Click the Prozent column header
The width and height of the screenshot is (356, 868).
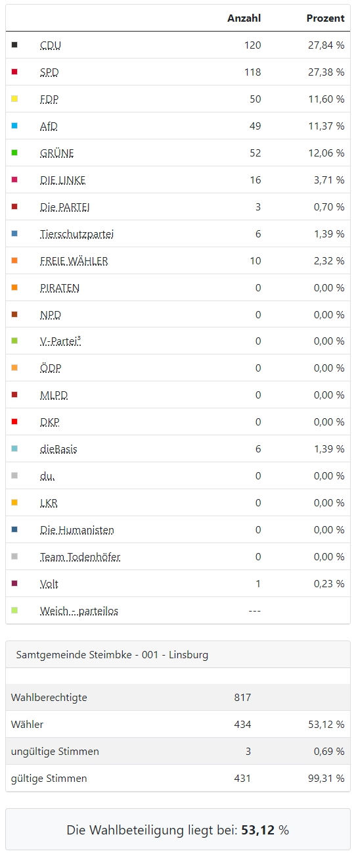[326, 18]
